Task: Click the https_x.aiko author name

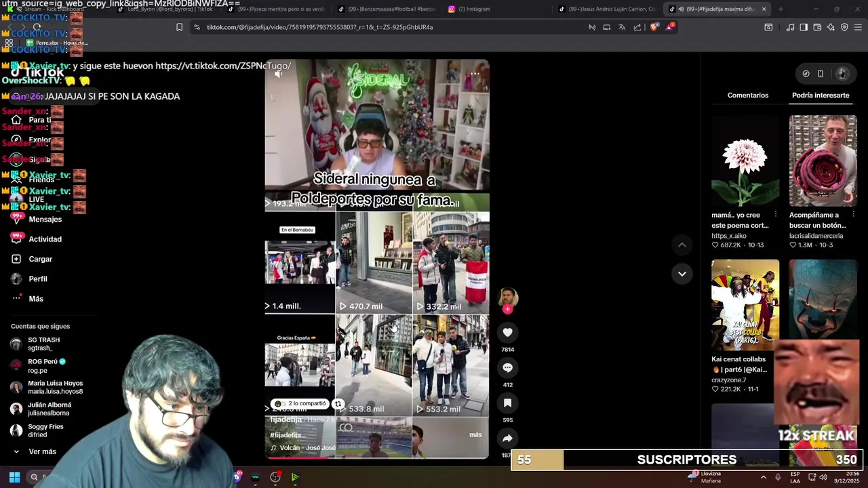Action: (728, 236)
